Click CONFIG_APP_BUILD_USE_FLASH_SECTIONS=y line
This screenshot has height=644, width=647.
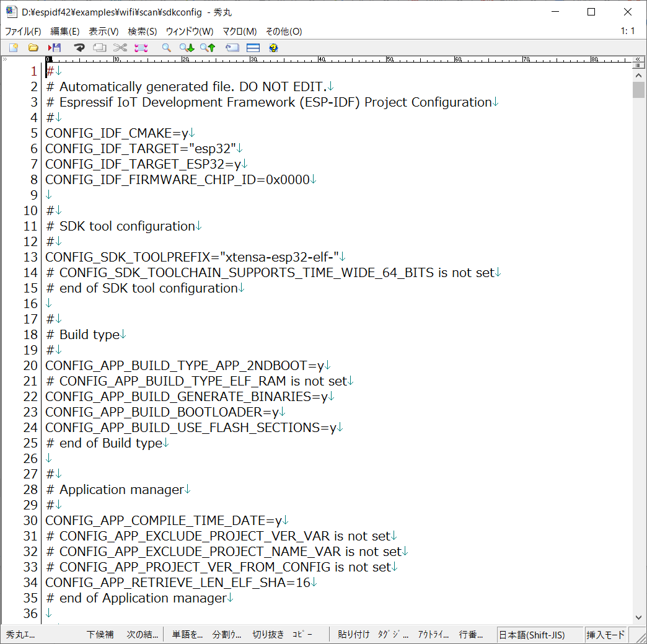pos(191,428)
